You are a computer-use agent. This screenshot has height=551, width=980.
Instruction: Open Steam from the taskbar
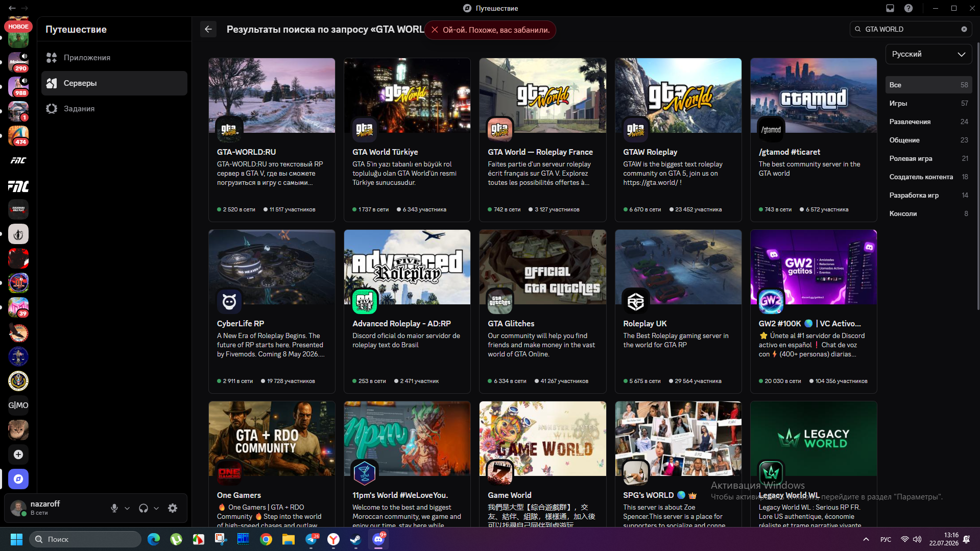point(356,539)
